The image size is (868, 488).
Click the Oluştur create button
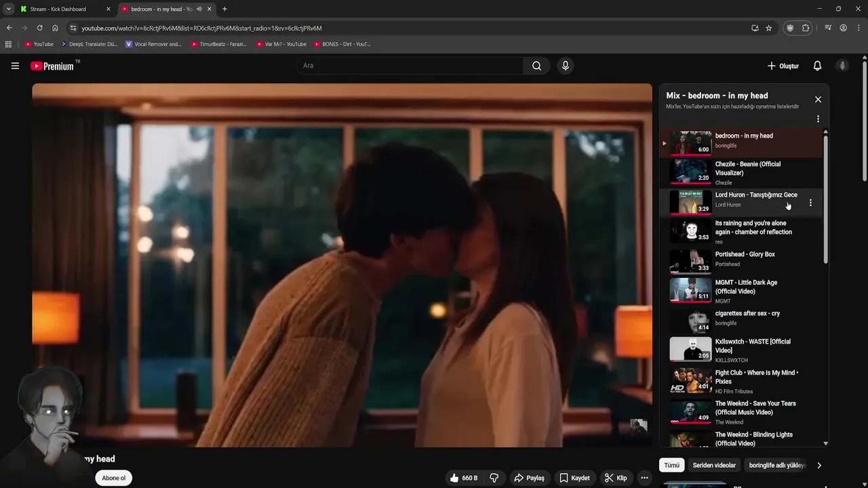[x=783, y=66]
